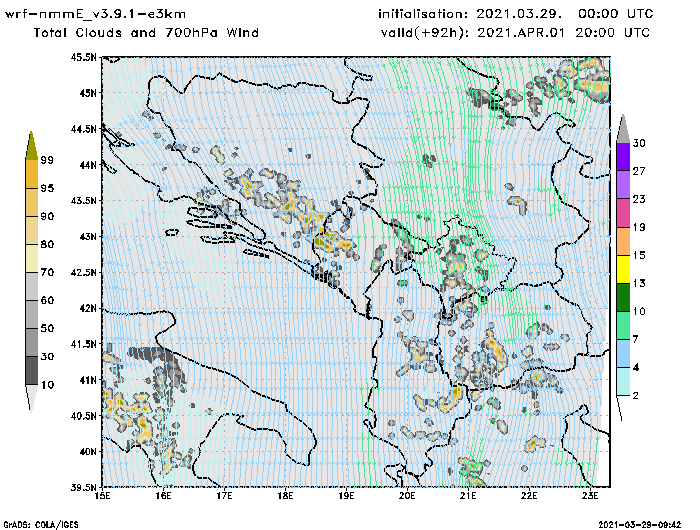Click the 42.5N latitude axis label
700x530 pixels.
coord(83,272)
